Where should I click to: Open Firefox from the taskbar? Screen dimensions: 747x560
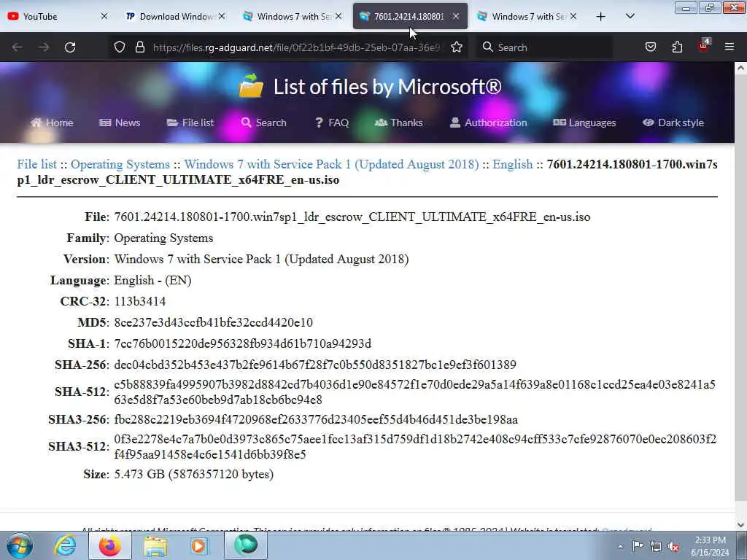pyautogui.click(x=110, y=545)
